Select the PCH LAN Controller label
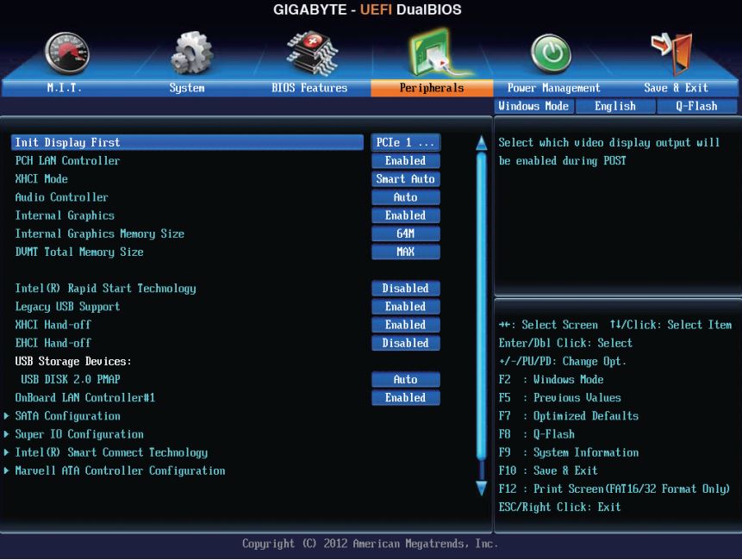Viewport: 742px width, 560px height. click(x=67, y=161)
